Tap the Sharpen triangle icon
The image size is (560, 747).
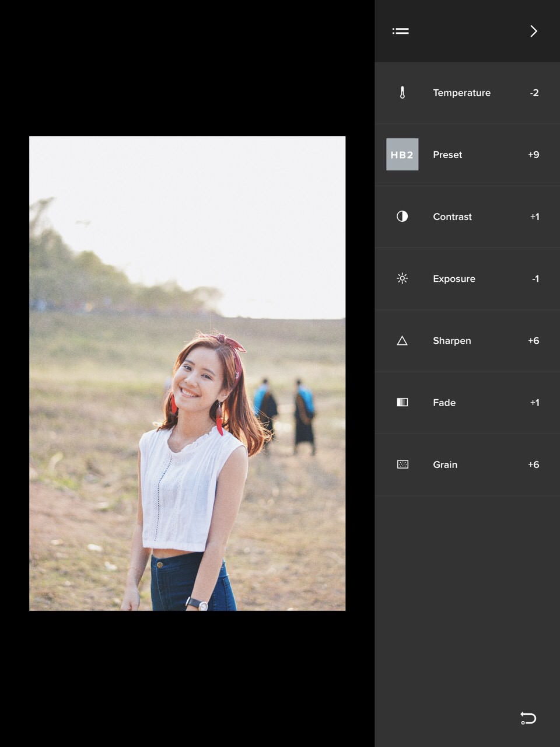coord(402,341)
